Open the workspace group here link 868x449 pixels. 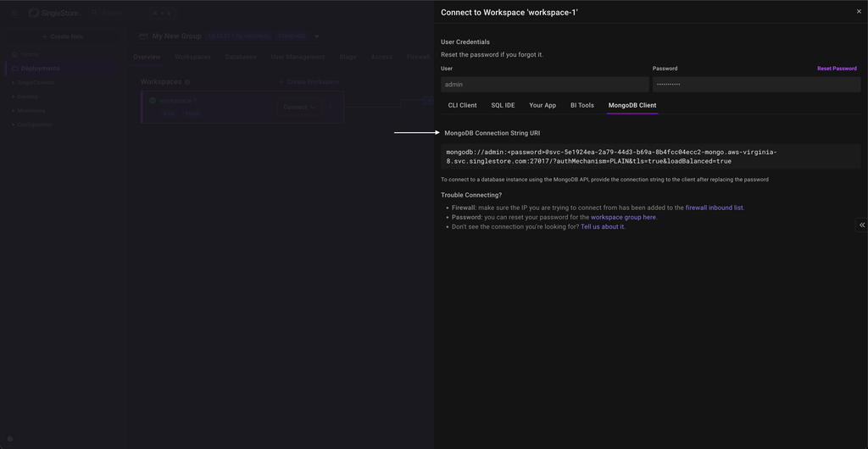click(623, 218)
